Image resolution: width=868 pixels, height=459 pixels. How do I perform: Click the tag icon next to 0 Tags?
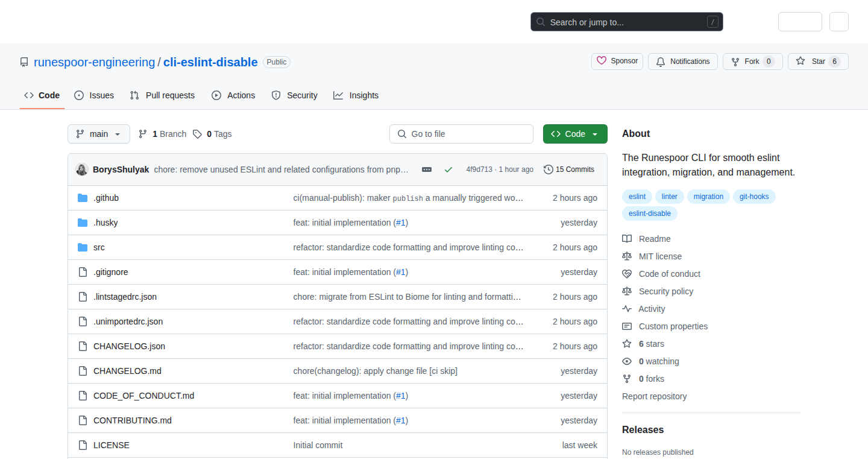197,134
